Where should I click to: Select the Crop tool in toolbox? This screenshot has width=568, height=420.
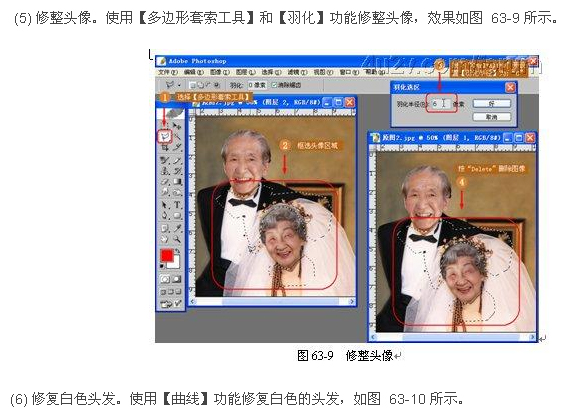click(x=165, y=147)
